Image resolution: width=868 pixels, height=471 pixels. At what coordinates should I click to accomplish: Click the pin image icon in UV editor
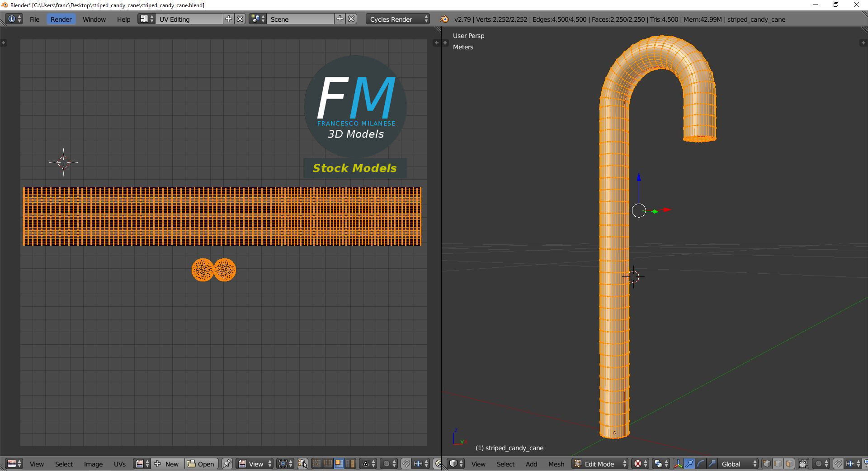click(227, 464)
